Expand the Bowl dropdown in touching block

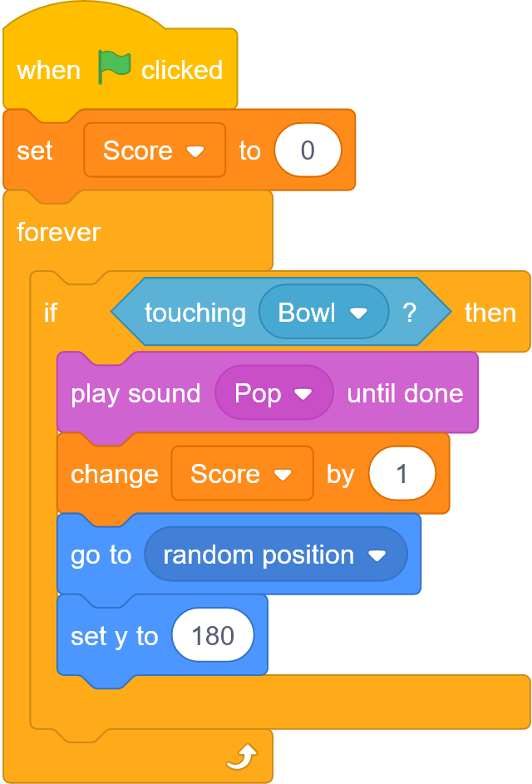[323, 312]
